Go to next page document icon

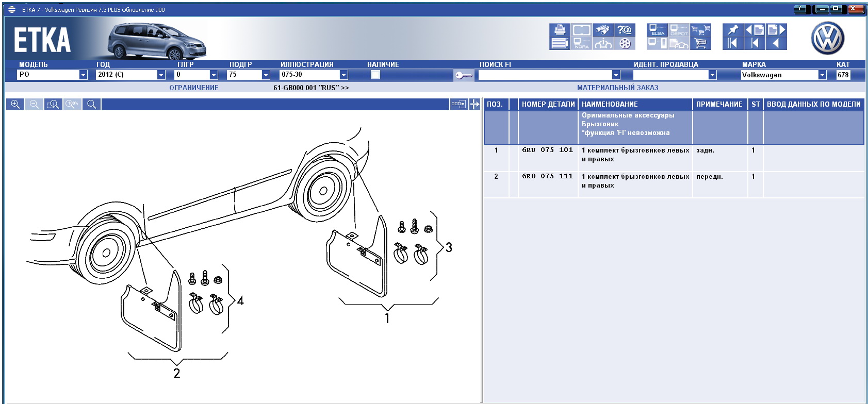point(776,30)
